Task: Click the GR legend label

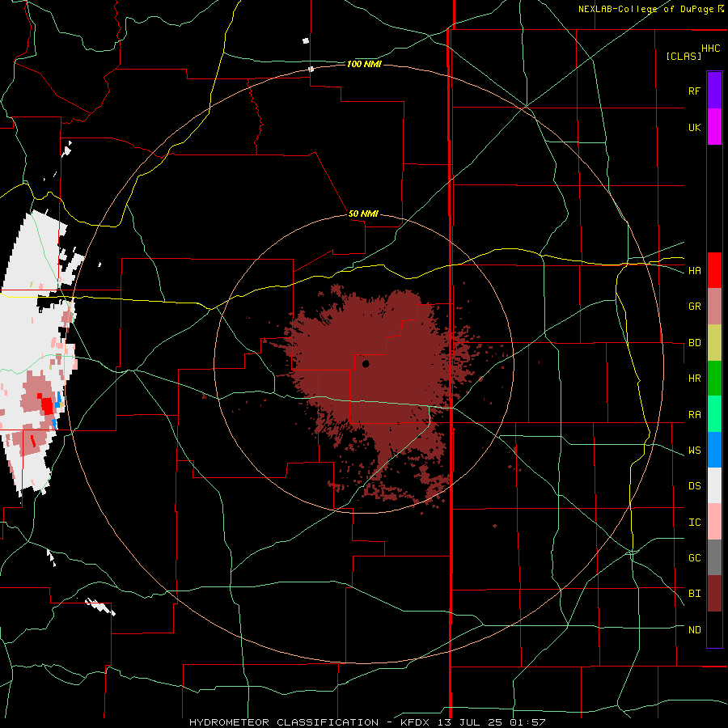Action: (x=694, y=307)
